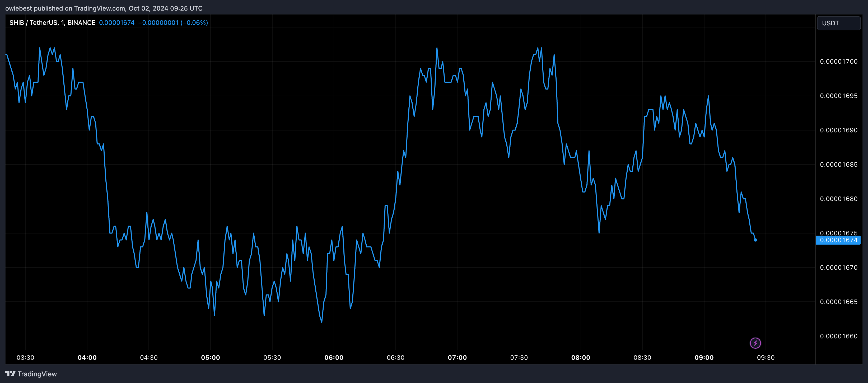Click the 03:30 time axis label
The height and width of the screenshot is (383, 868).
[25, 357]
